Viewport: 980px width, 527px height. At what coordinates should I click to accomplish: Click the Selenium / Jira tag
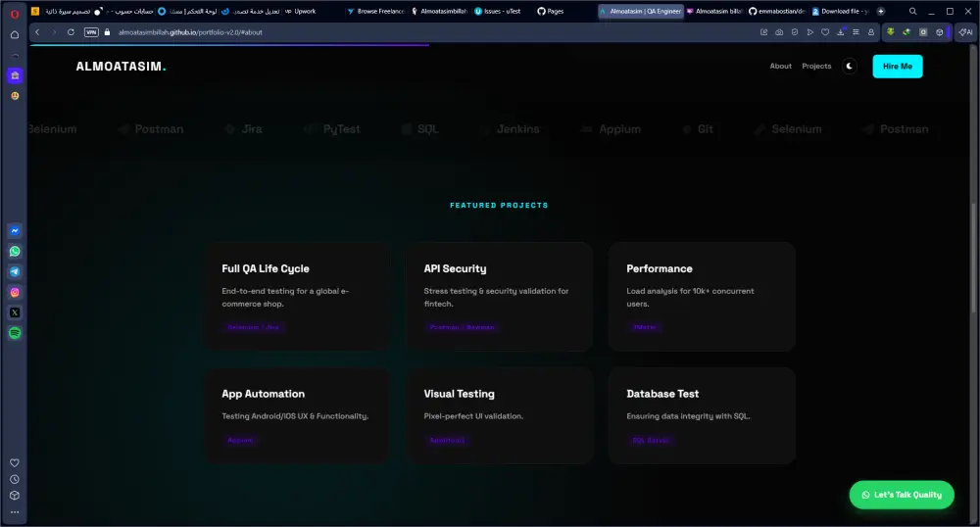tap(253, 327)
